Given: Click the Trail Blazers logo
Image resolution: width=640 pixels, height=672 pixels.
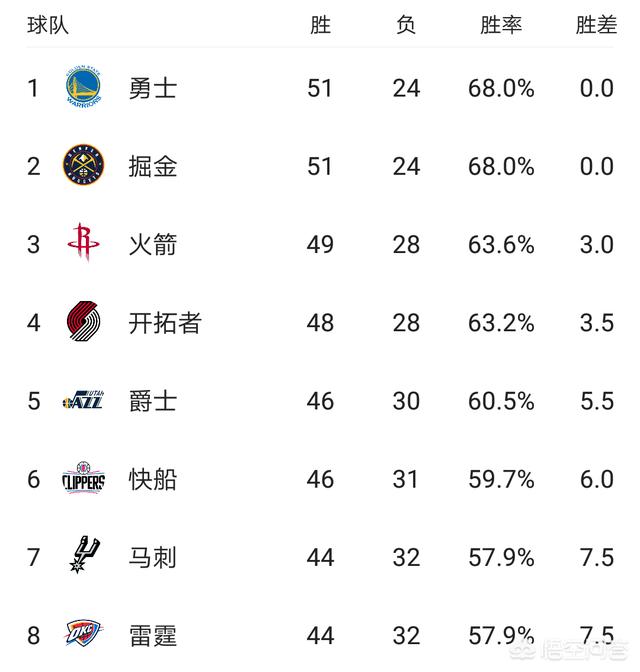Looking at the screenshot, I should click(x=84, y=321).
